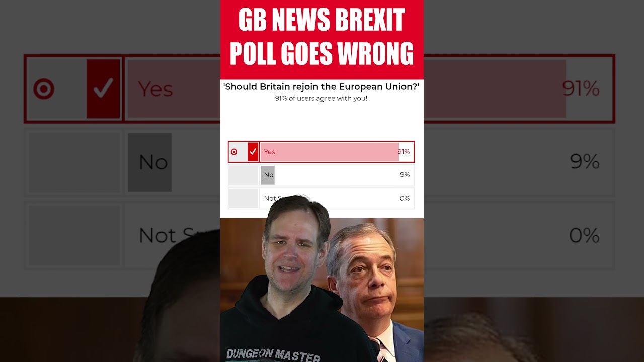The image size is (644, 362).
Task: Click the small 9% result label
Action: [405, 175]
